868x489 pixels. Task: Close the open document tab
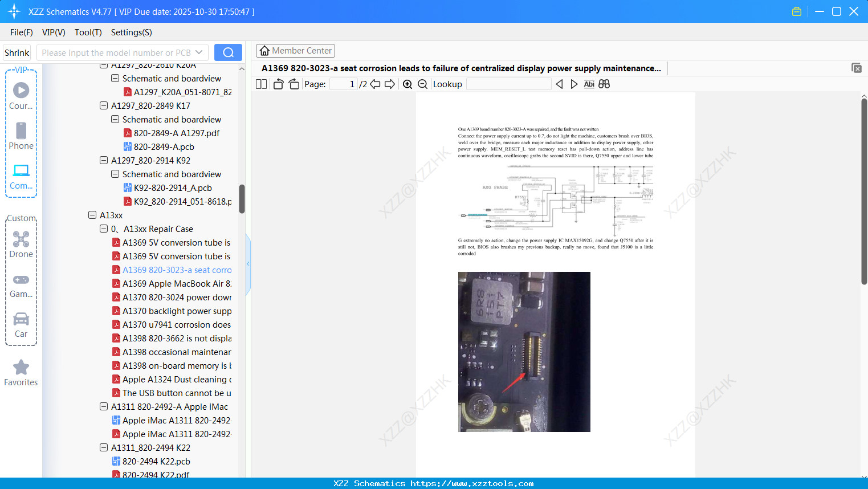pos(856,68)
